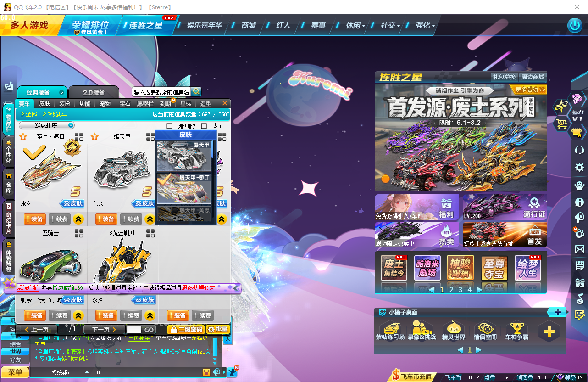Open the 绘梦人生 event icon
The image size is (588, 382).
(528, 268)
